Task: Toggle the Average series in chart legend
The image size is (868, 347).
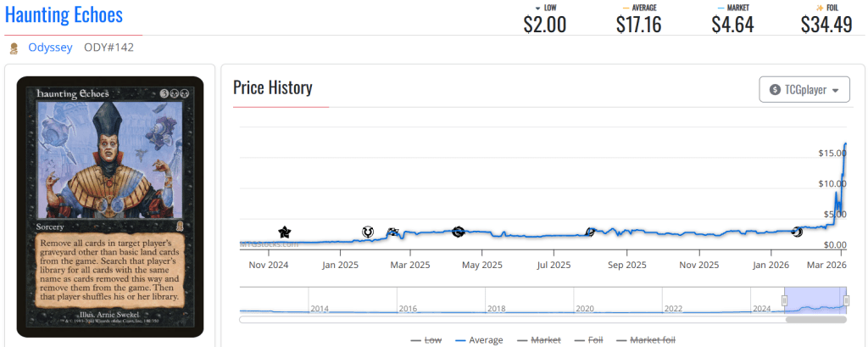Action: click(x=478, y=340)
